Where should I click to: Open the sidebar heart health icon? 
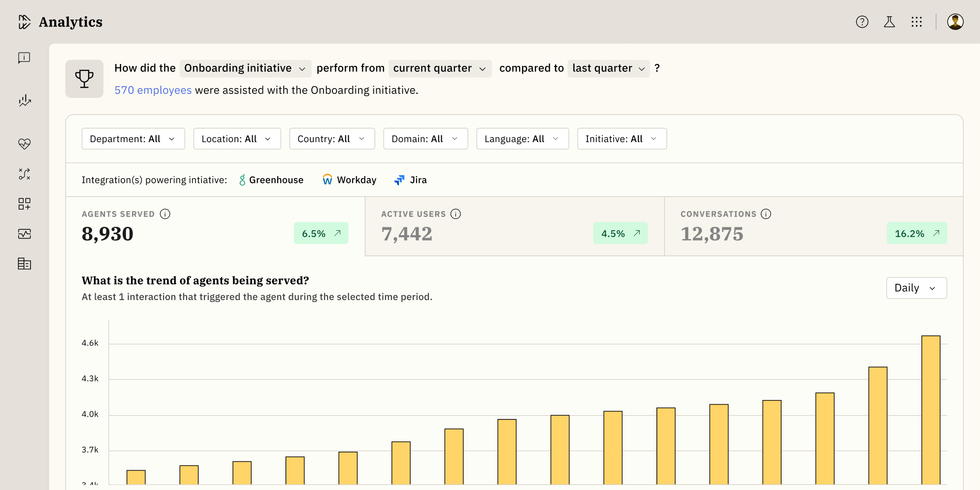[24, 144]
